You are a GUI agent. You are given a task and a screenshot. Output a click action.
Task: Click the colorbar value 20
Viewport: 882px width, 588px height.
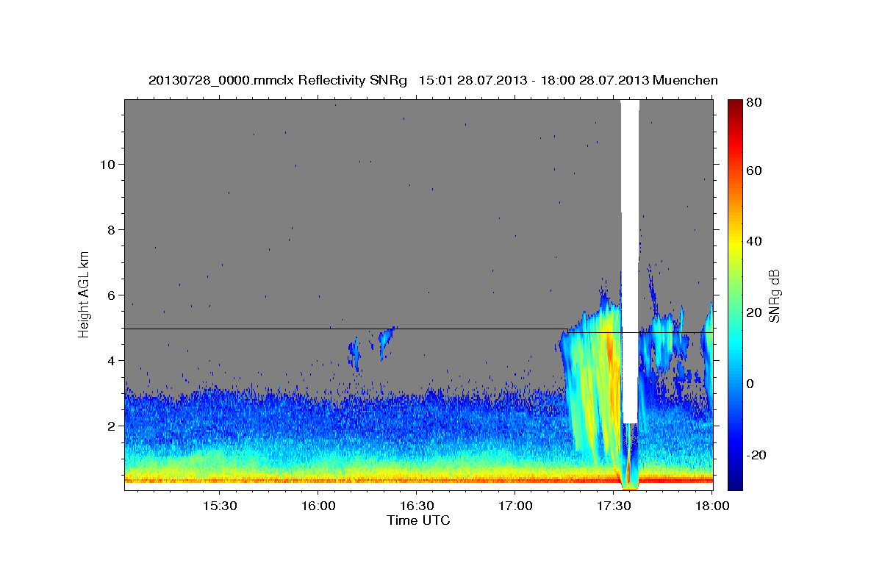tap(756, 312)
